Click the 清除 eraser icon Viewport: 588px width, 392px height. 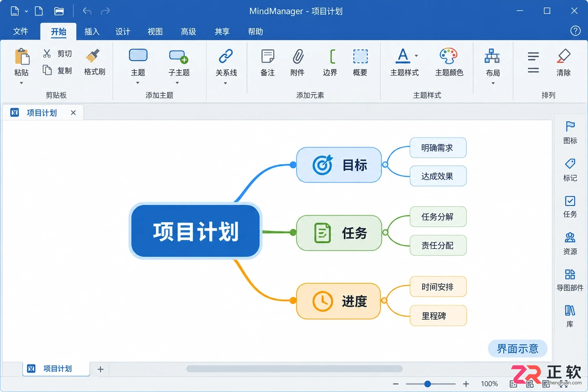563,56
